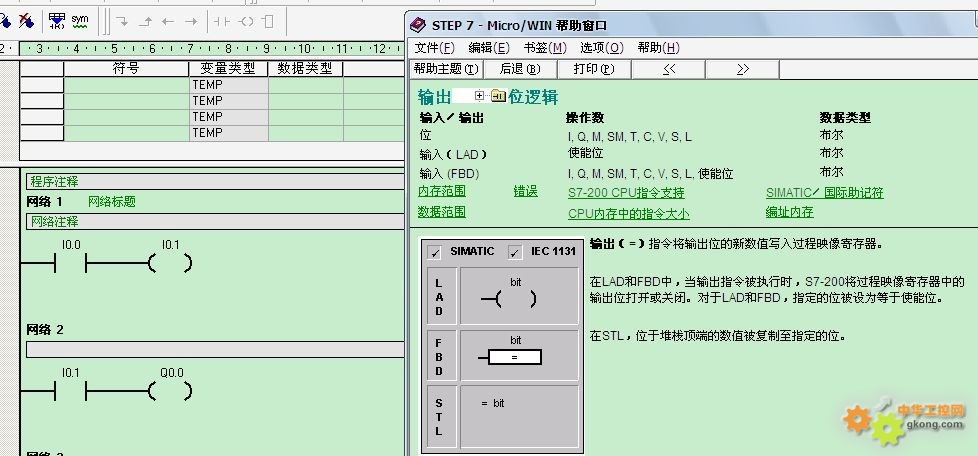Click the FBD output box diagram

(x=519, y=355)
